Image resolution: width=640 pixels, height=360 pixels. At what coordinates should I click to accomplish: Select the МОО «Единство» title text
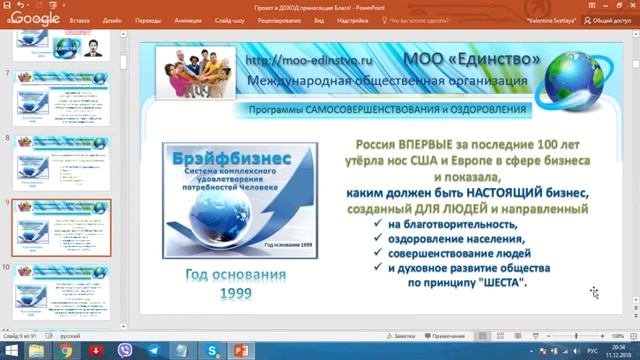click(x=471, y=59)
